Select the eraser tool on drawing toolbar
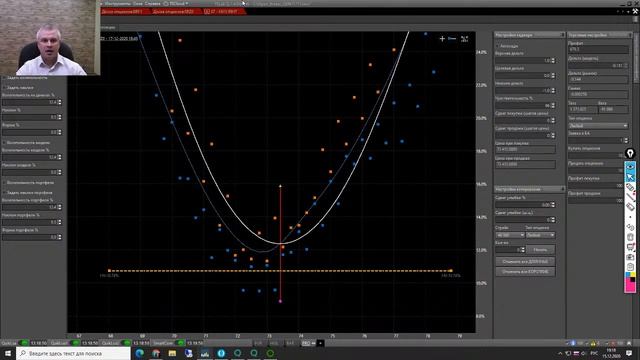This screenshot has height=360, width=640. 630,207
